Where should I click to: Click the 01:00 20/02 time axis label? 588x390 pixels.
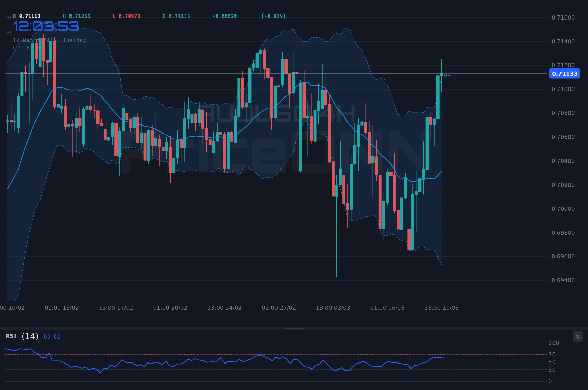coord(170,308)
